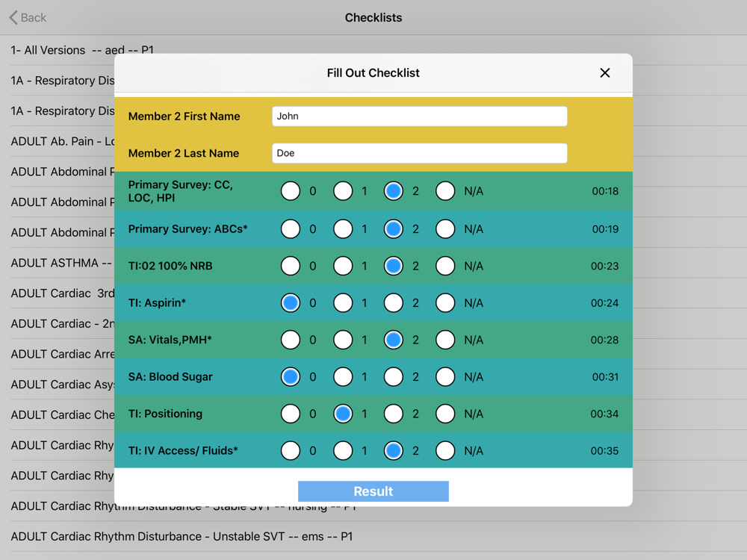
Task: Select N/A for Primary Survey: CC, LOC, HPI
Action: click(x=445, y=191)
